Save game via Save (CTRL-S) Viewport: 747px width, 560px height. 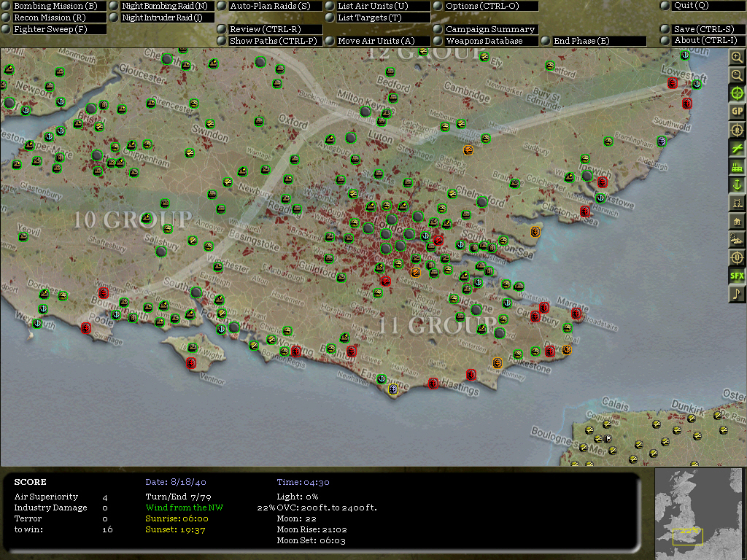point(703,29)
